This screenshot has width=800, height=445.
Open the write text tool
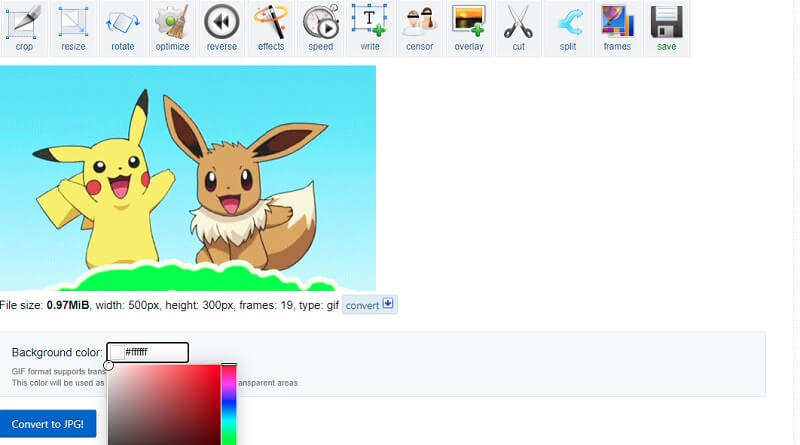370,28
